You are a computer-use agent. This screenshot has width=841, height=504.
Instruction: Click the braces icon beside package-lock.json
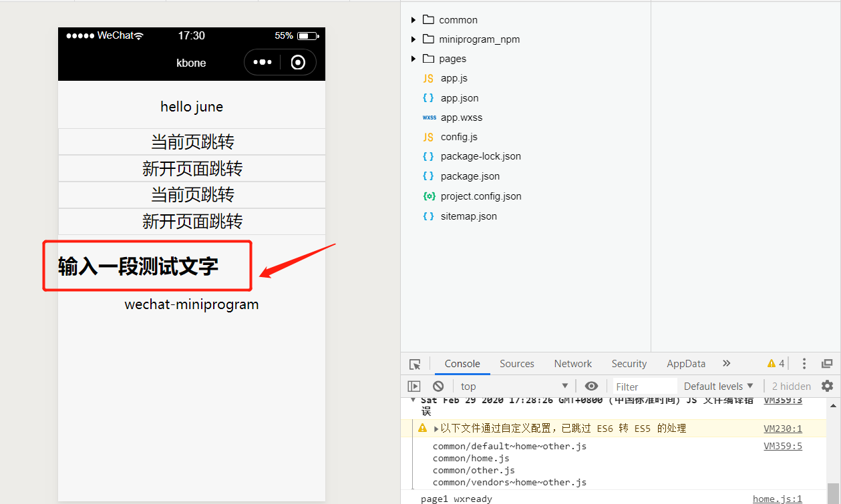pos(428,156)
